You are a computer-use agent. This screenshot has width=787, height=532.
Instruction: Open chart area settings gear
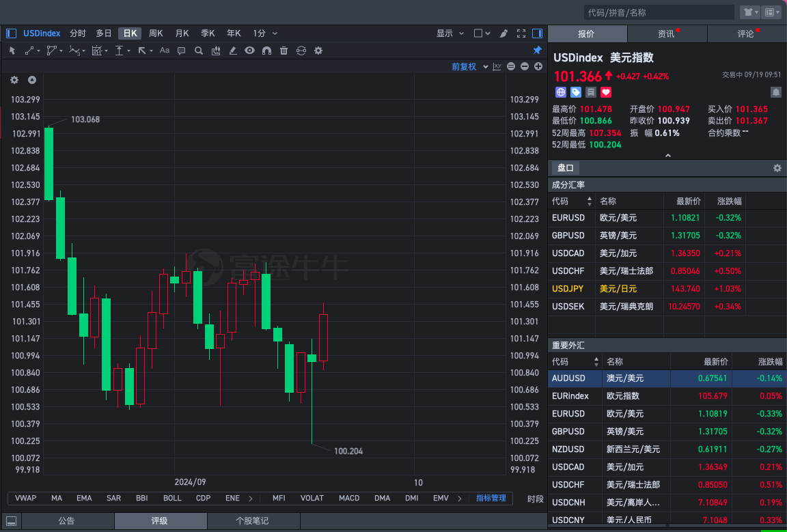click(14, 80)
